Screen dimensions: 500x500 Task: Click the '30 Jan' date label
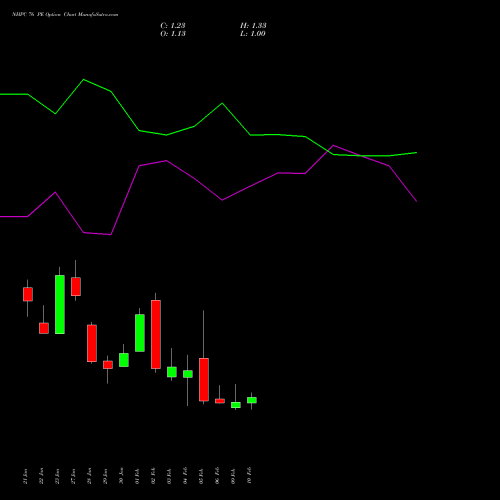[x=121, y=476]
